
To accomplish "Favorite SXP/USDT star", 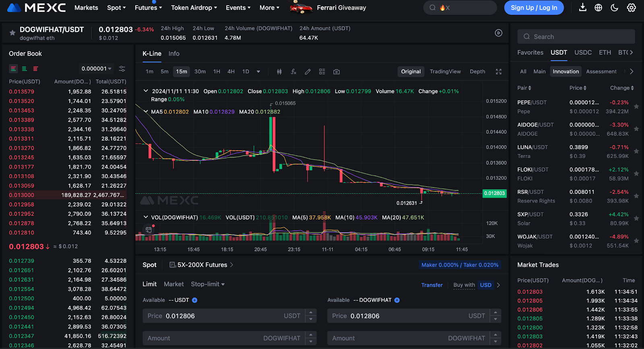I will (x=636, y=218).
